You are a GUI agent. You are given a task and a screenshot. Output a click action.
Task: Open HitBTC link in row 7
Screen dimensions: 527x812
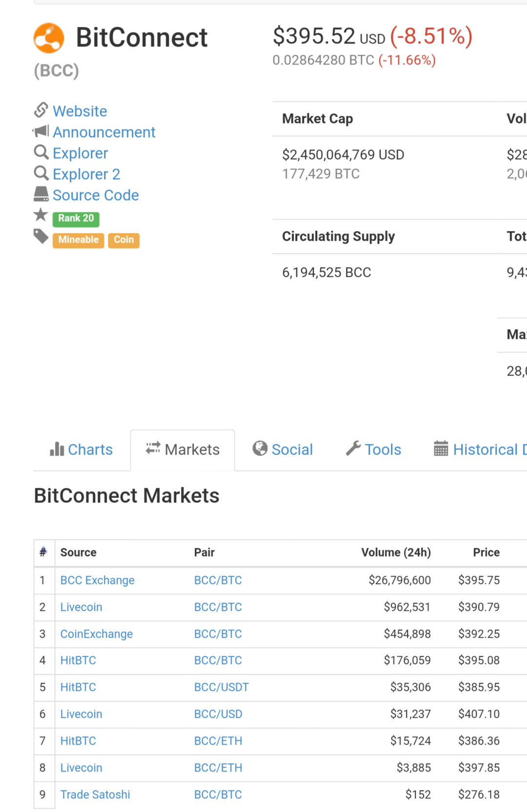tap(78, 741)
